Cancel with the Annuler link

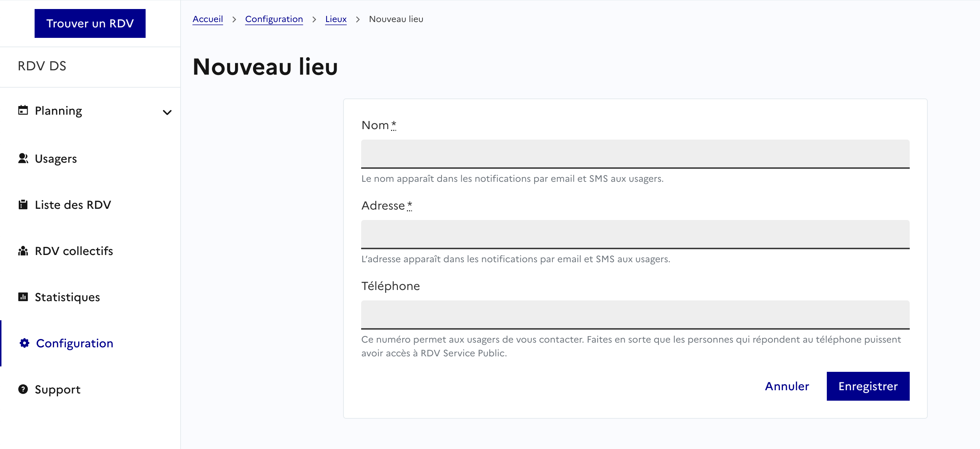787,386
